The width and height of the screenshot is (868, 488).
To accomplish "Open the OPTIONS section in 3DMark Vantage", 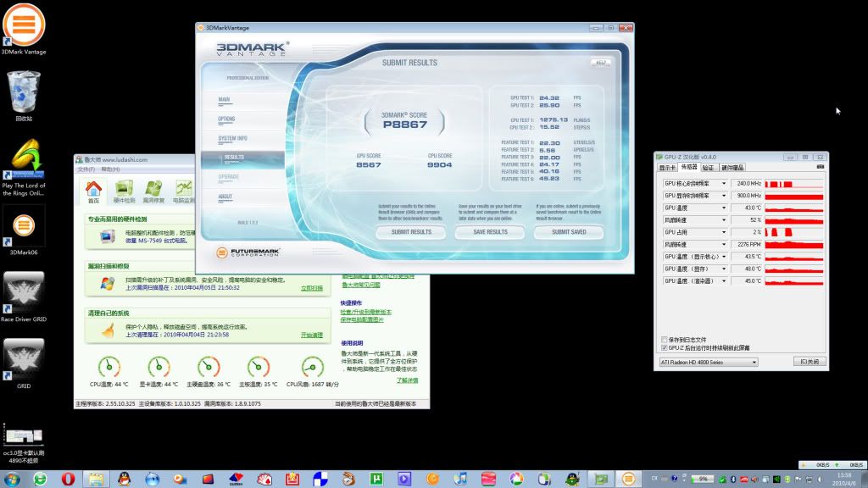I will 226,119.
